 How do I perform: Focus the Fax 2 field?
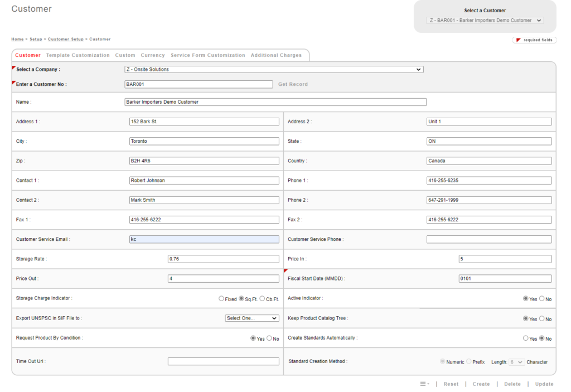tap(489, 220)
